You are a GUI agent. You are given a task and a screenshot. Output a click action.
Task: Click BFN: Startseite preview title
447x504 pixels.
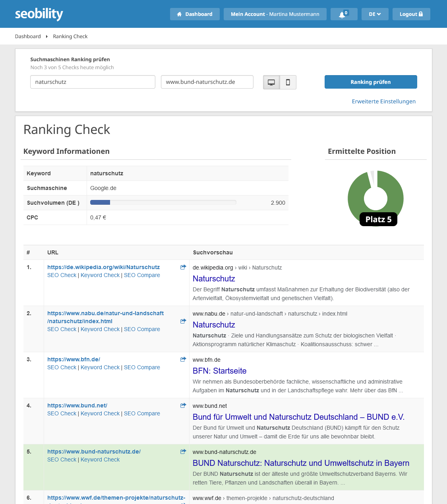click(x=219, y=371)
